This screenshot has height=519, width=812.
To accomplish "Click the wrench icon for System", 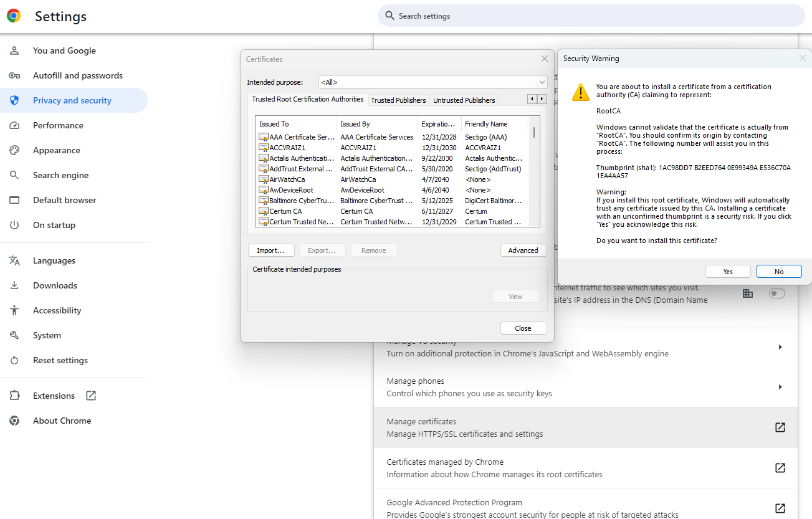I will 14,335.
